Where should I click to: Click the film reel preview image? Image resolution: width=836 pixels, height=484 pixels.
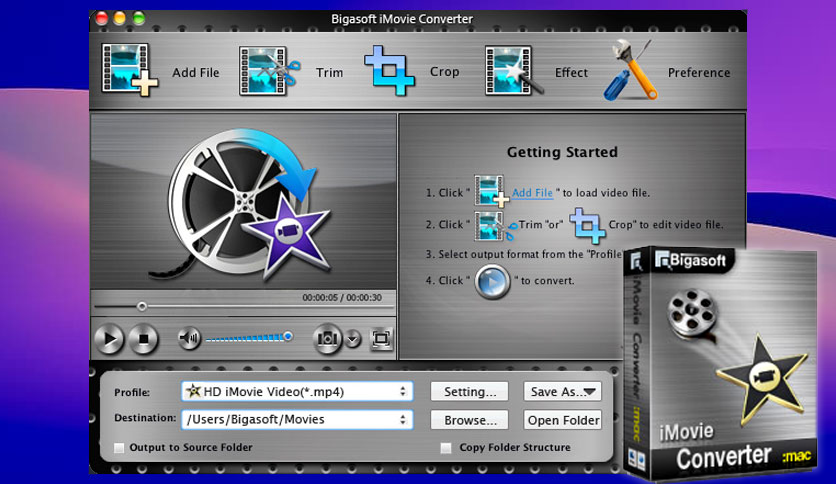coord(243,205)
